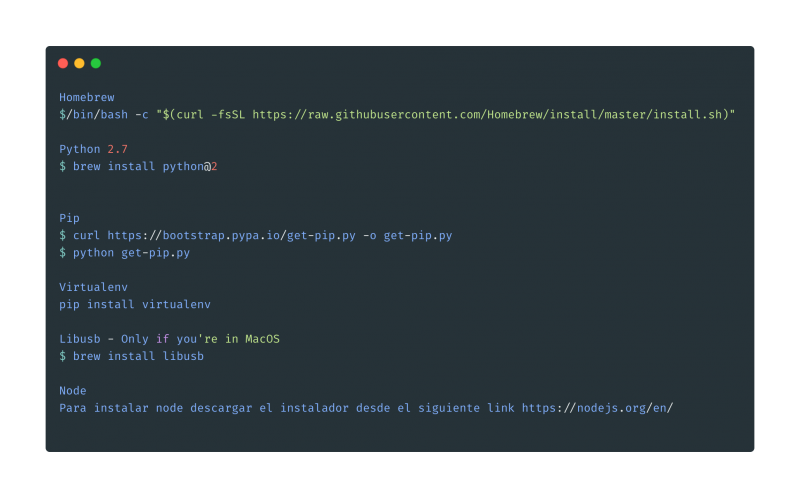800x498 pixels.
Task: Click the '/bin/bash -c' text
Action: pos(107,115)
